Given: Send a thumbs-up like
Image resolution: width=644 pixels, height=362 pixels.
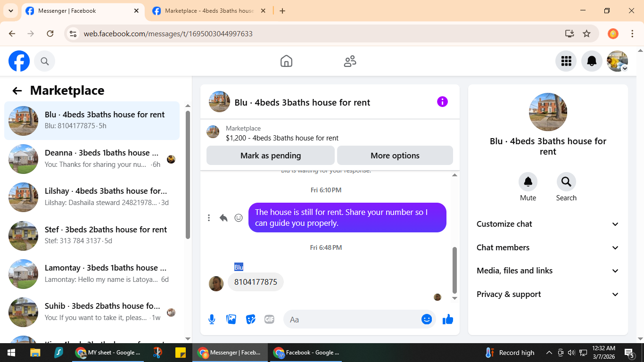Looking at the screenshot, I should click(448, 320).
